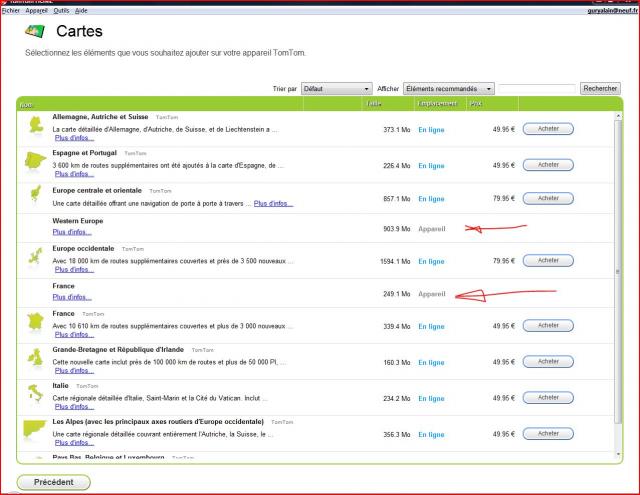Select the Western Europe map title

pos(78,221)
